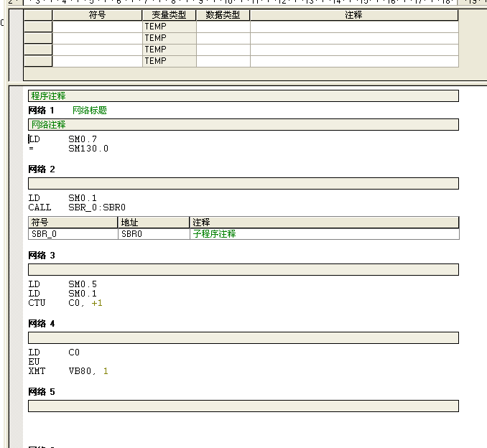Select the 网络 1 network label

tap(42, 111)
